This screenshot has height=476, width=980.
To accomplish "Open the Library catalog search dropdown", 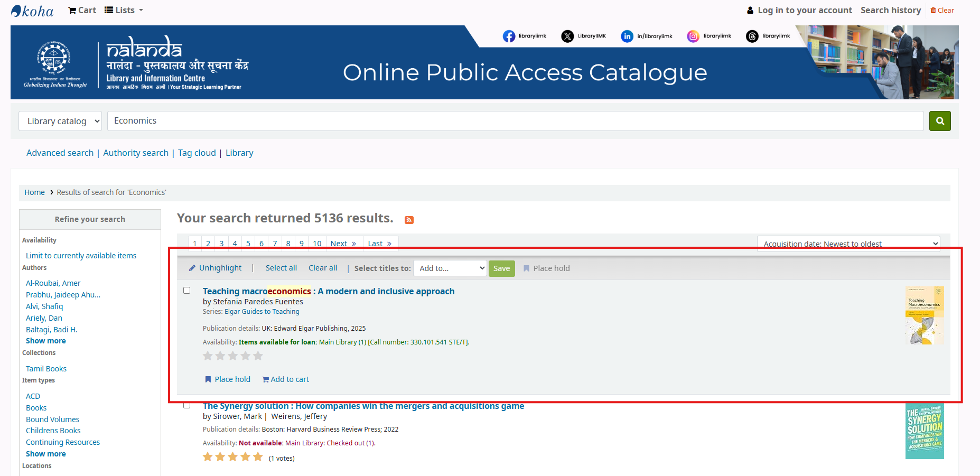I will click(60, 121).
